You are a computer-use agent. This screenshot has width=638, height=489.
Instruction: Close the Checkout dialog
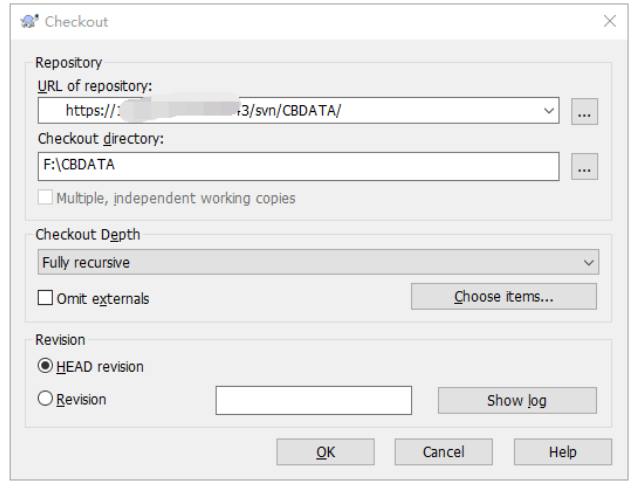(x=609, y=21)
